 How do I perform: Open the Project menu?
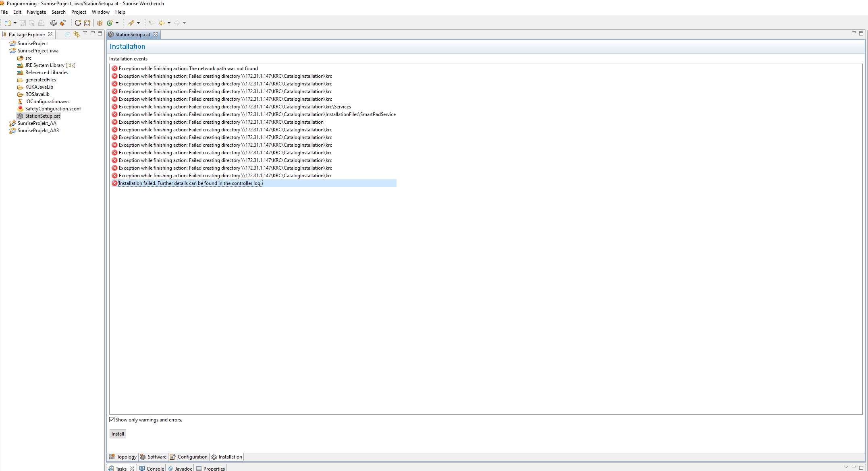78,12
